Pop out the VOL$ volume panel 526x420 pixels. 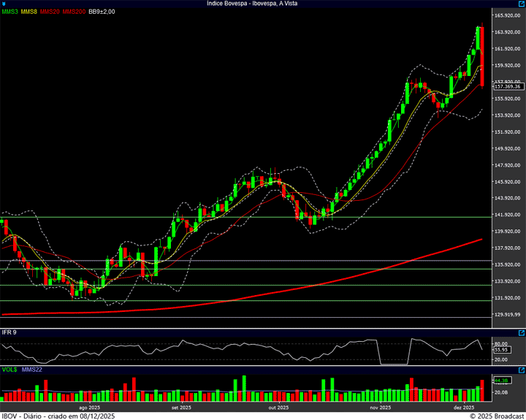click(522, 370)
